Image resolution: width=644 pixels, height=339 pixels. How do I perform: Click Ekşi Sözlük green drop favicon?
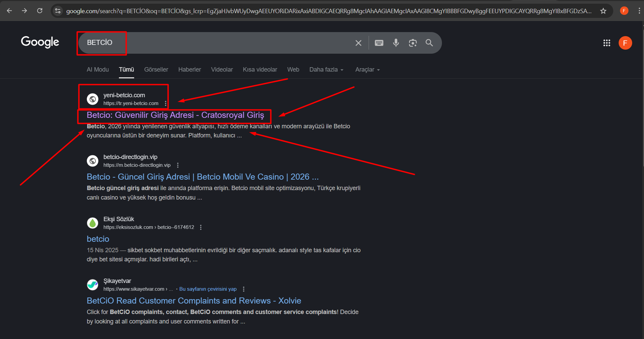[93, 223]
